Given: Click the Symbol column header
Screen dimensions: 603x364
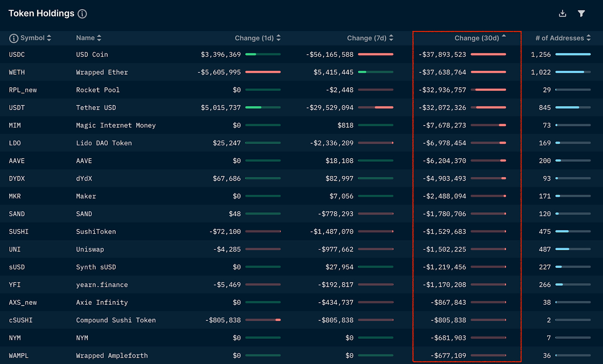Looking at the screenshot, I should [x=32, y=38].
